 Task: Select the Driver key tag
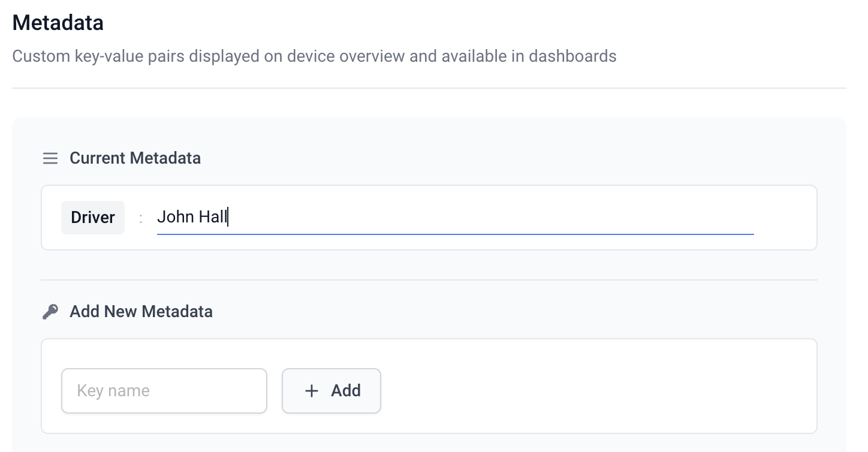click(93, 217)
